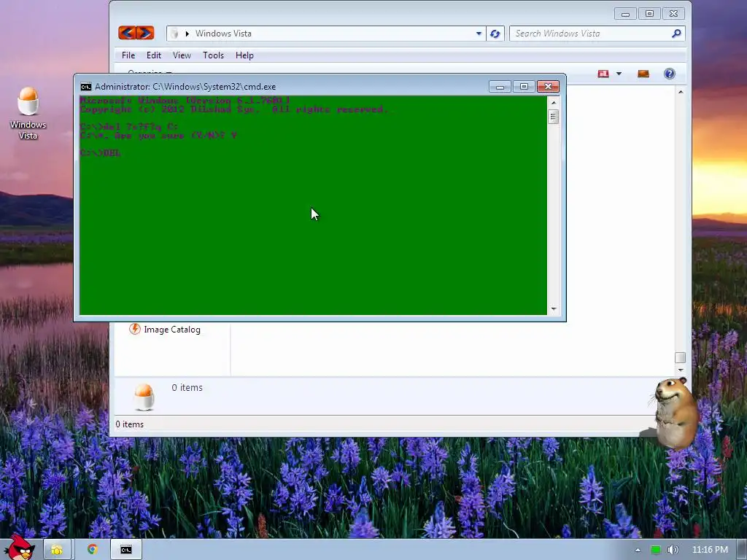This screenshot has height=560, width=747.
Task: Click the egg icon in details pane
Action: (x=144, y=397)
